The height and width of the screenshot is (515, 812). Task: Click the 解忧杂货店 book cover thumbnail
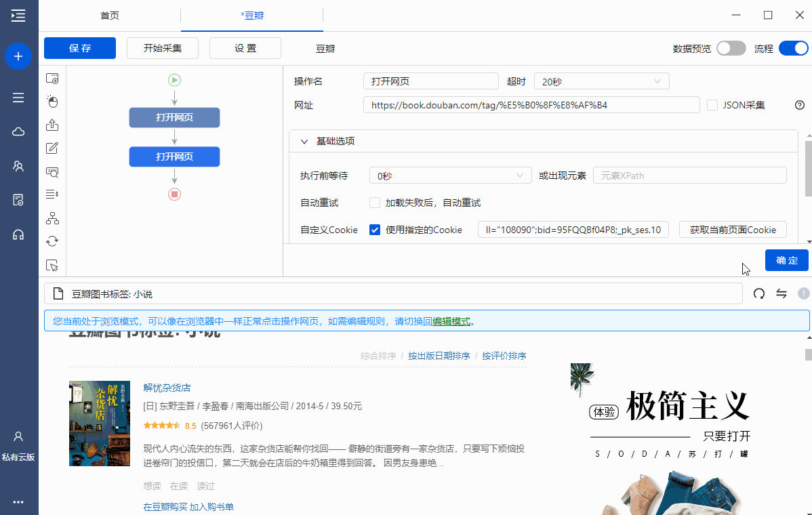coord(100,424)
